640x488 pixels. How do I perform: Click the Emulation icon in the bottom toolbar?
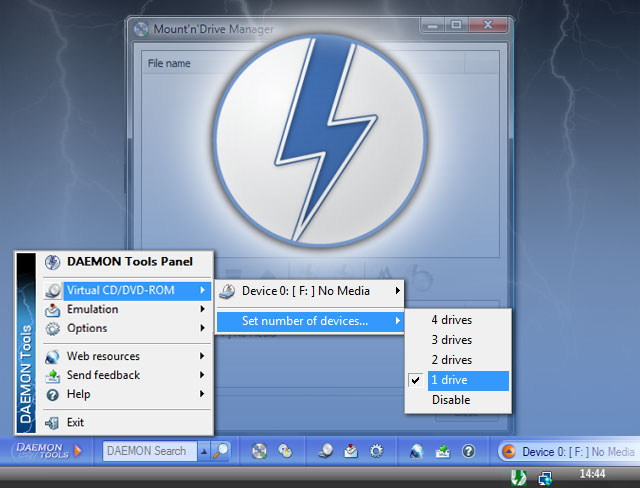pos(350,451)
